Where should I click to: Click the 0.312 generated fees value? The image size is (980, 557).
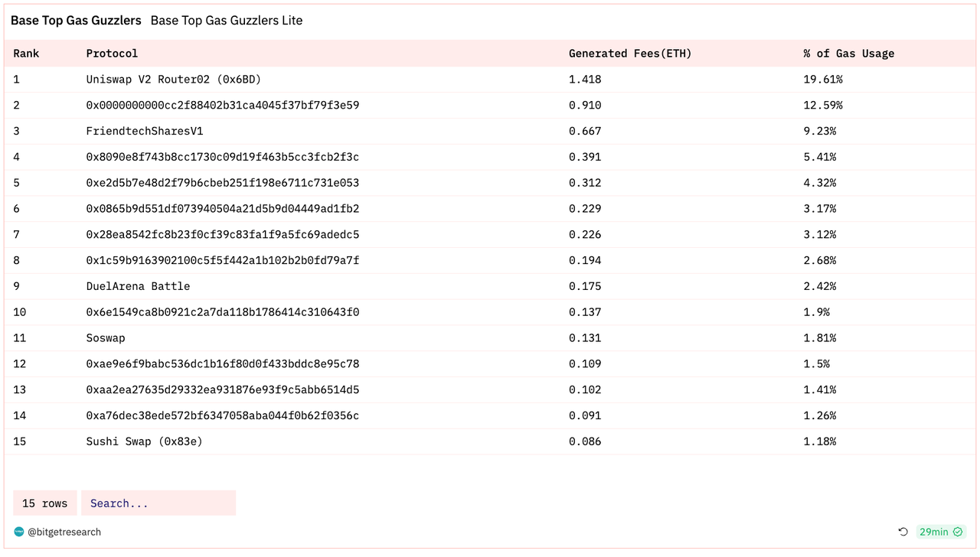coord(585,183)
